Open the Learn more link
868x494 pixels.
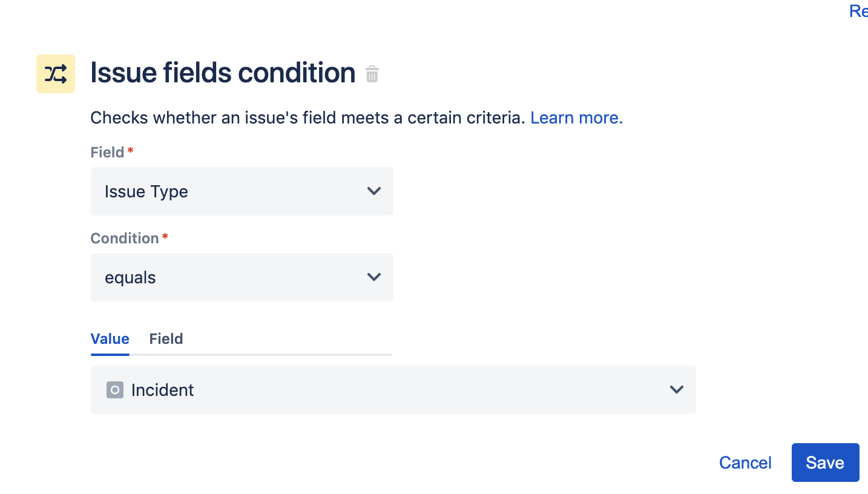click(576, 117)
